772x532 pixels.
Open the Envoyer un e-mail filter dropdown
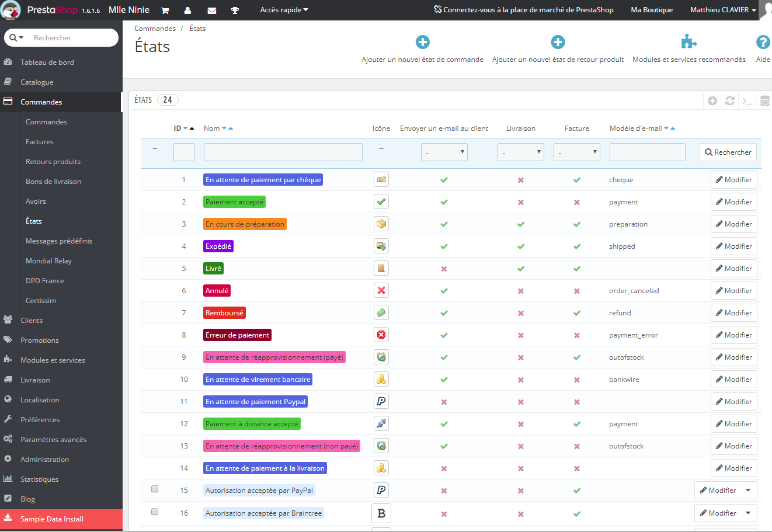444,152
